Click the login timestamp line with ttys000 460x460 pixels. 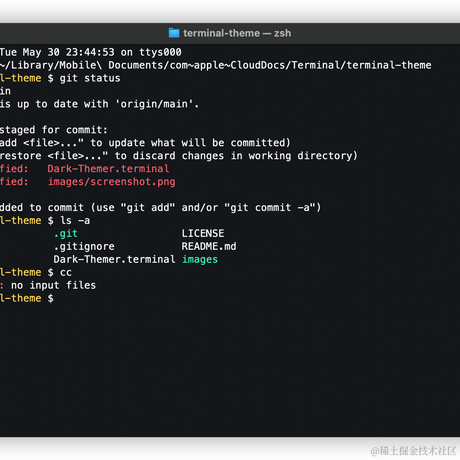pyautogui.click(x=91, y=52)
